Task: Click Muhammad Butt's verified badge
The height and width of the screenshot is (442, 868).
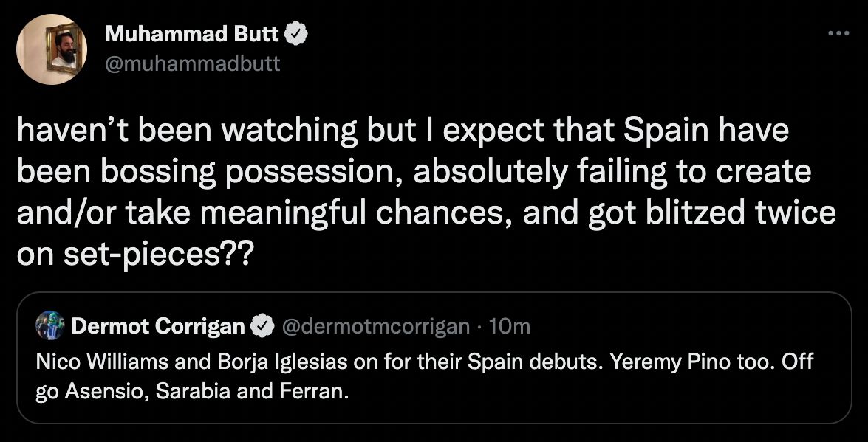Action: point(297,32)
